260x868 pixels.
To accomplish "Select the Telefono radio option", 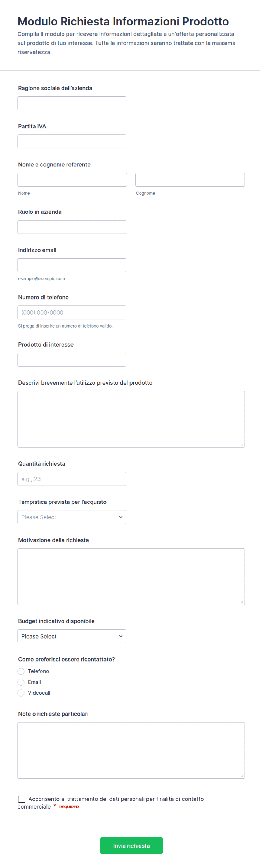I will tap(21, 671).
